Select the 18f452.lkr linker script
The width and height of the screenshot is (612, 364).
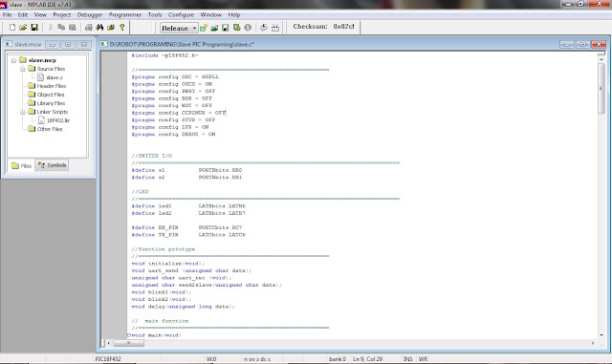point(58,120)
